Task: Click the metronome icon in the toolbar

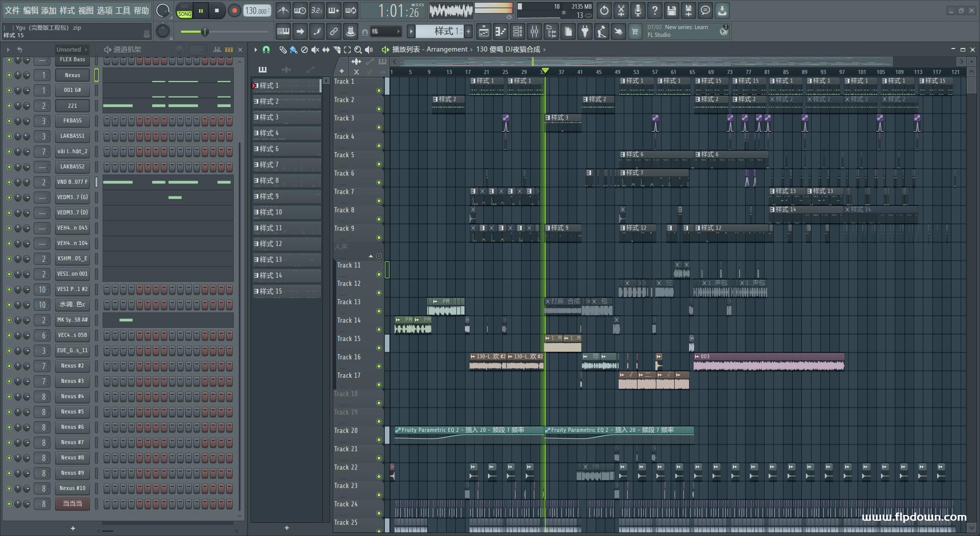Action: [283, 10]
